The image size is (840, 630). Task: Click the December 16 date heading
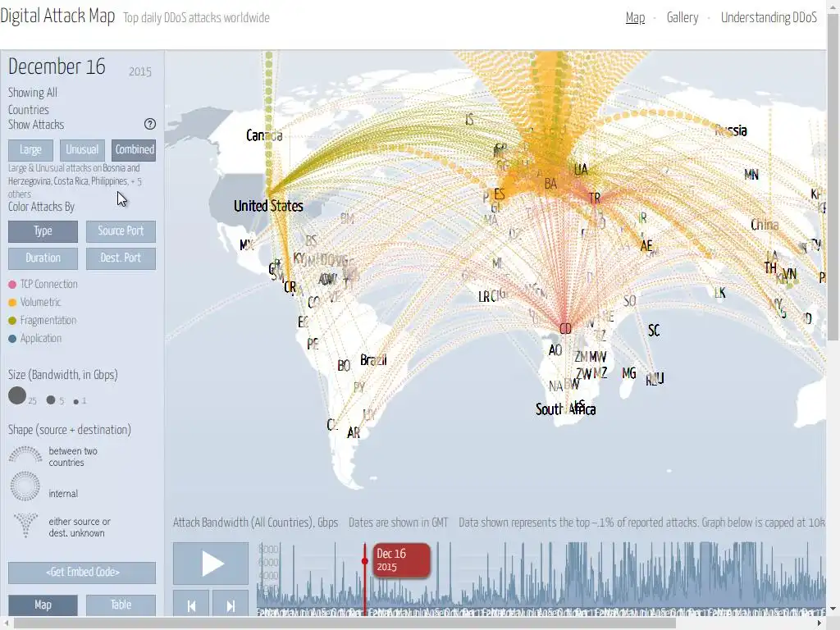click(57, 67)
